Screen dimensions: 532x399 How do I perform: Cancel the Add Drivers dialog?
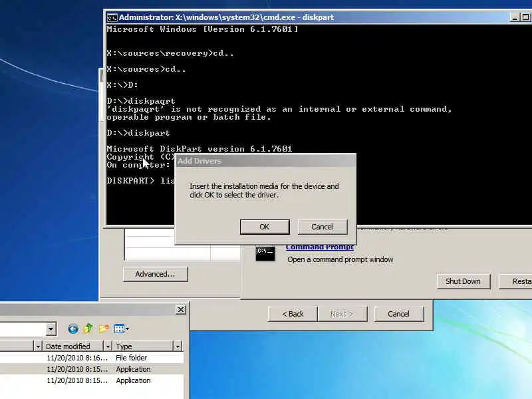pos(323,227)
